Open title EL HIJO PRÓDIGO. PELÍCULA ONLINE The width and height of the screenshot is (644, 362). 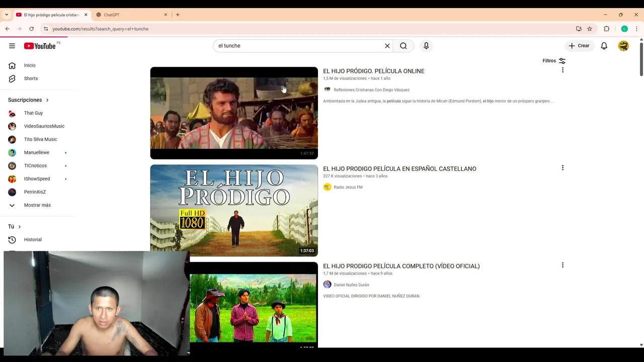[x=374, y=71]
